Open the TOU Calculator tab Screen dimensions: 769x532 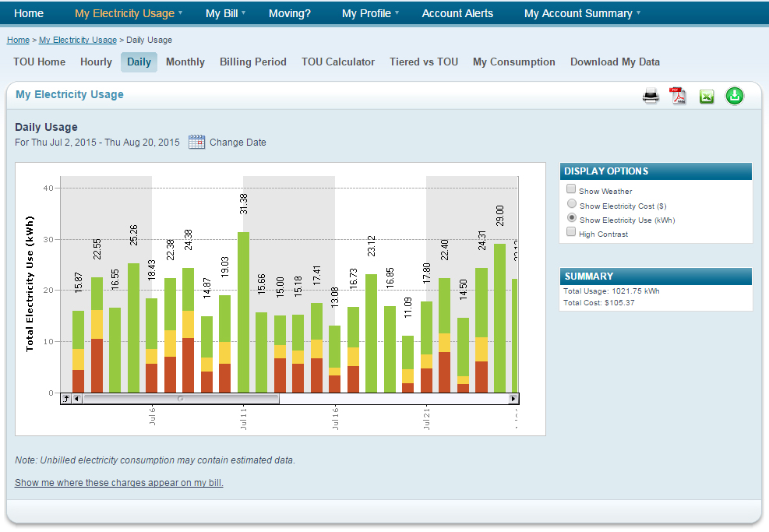pos(338,62)
